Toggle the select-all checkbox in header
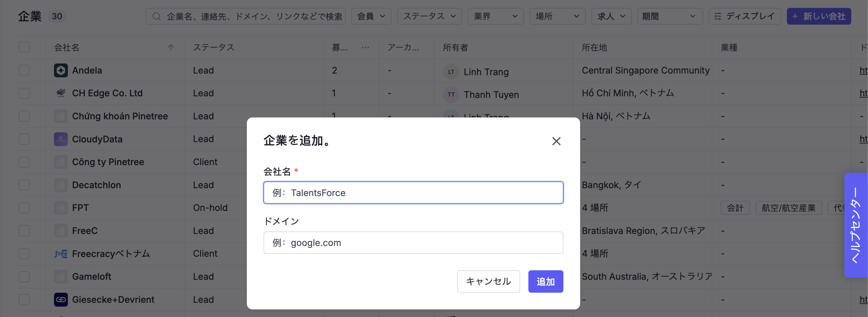This screenshot has height=317, width=868. [24, 47]
